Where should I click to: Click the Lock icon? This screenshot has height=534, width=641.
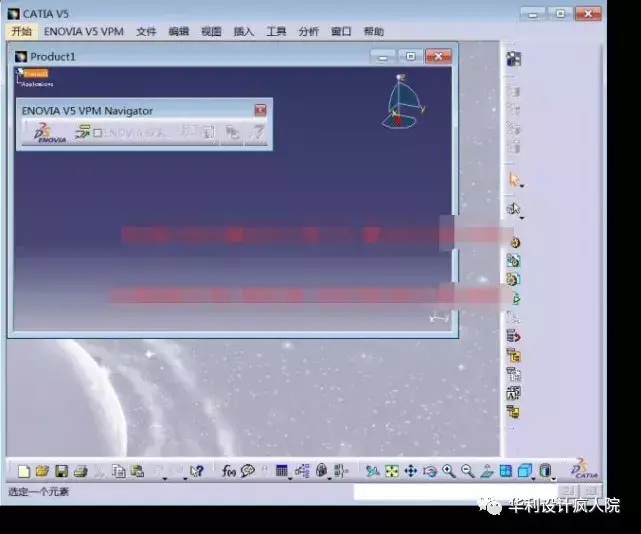click(x=322, y=470)
